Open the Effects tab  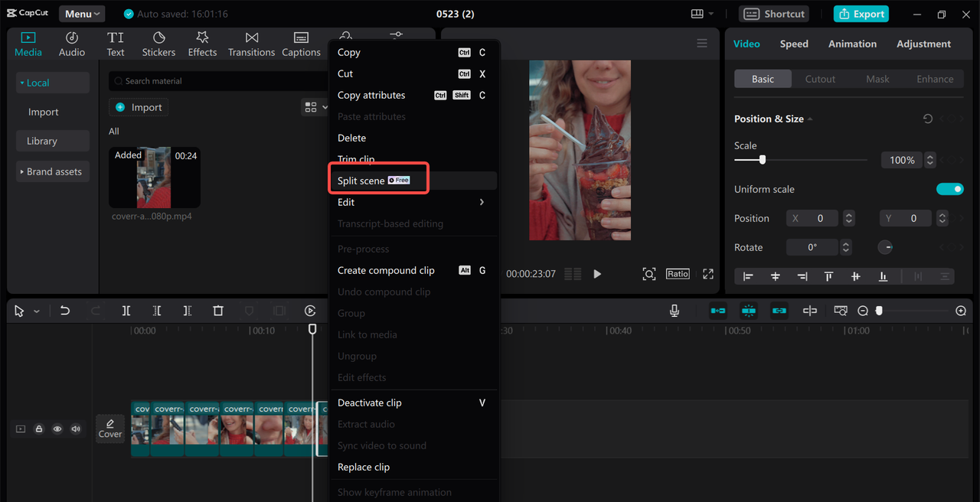pos(202,44)
